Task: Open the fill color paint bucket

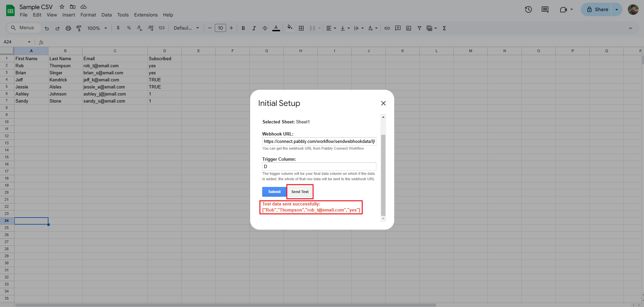Action: coord(290,28)
